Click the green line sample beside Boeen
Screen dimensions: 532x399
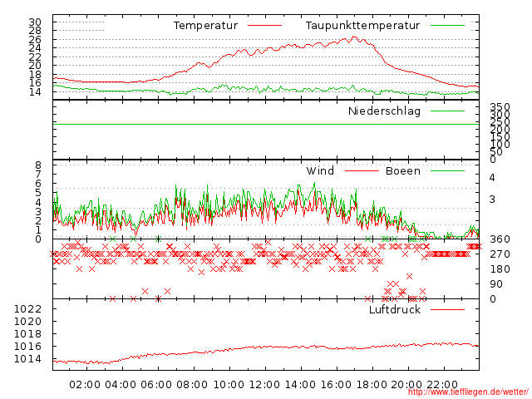click(447, 171)
